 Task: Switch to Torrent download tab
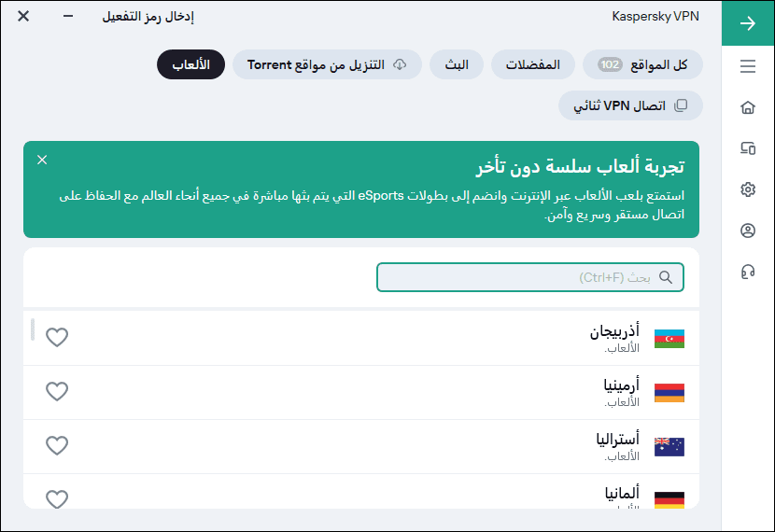(327, 64)
